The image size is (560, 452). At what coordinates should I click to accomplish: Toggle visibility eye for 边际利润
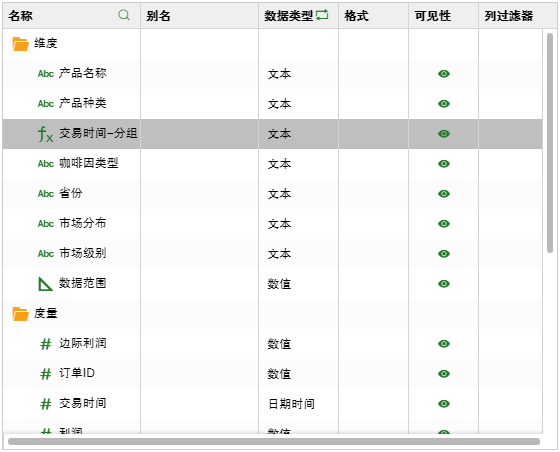(x=444, y=343)
